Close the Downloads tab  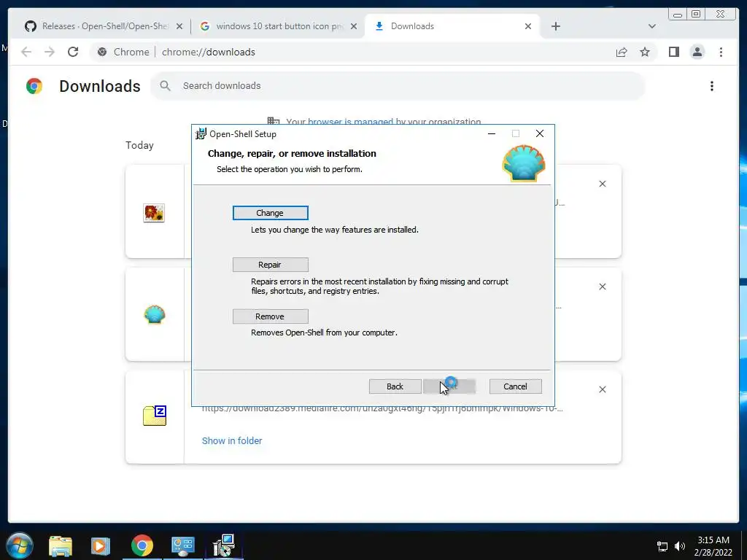point(528,27)
